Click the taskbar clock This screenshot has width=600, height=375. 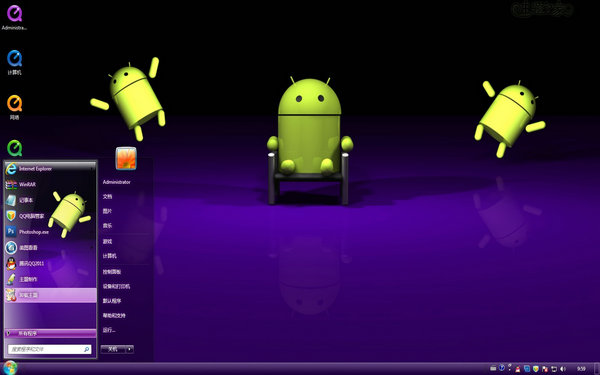coord(581,369)
